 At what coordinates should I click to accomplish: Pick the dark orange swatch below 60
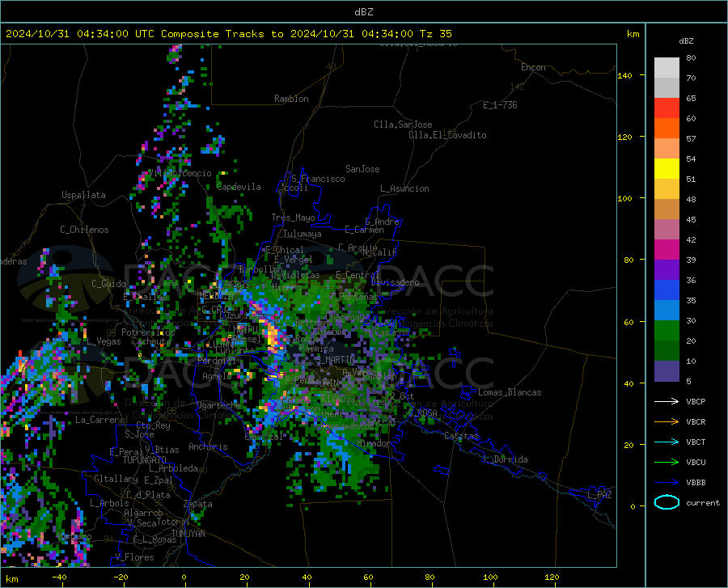click(x=667, y=129)
